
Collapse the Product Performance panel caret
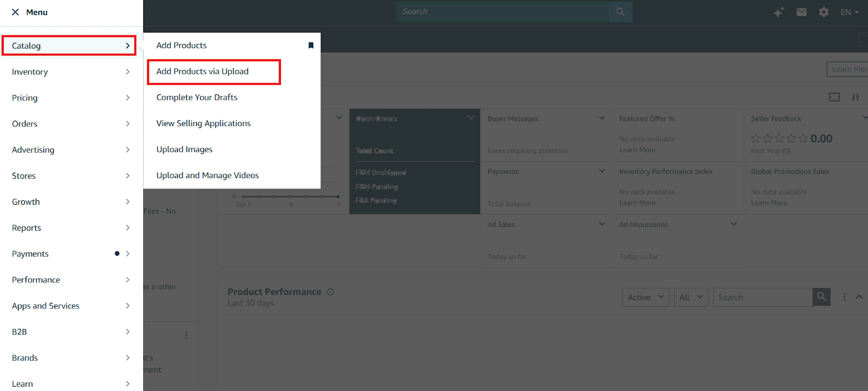[859, 297]
